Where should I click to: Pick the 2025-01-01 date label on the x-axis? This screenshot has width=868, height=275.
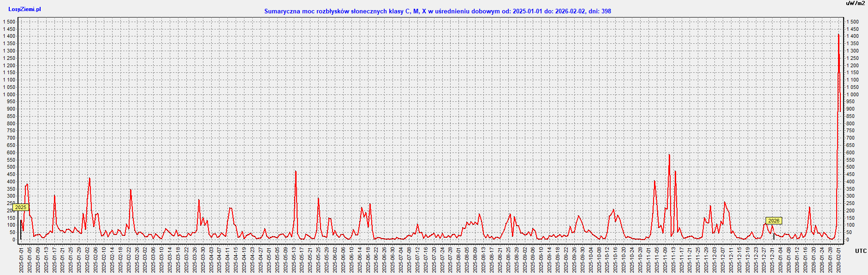21,259
